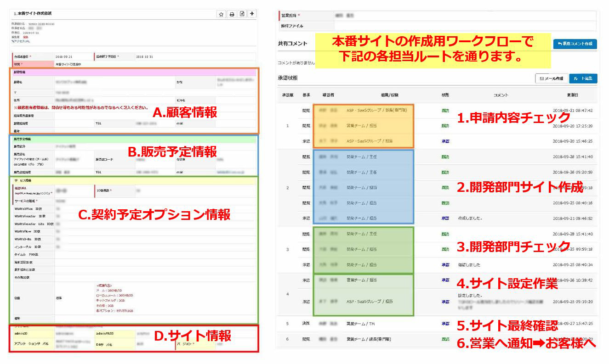Open the アクセスURL link
The image size is (609, 364).
(x=21, y=41)
